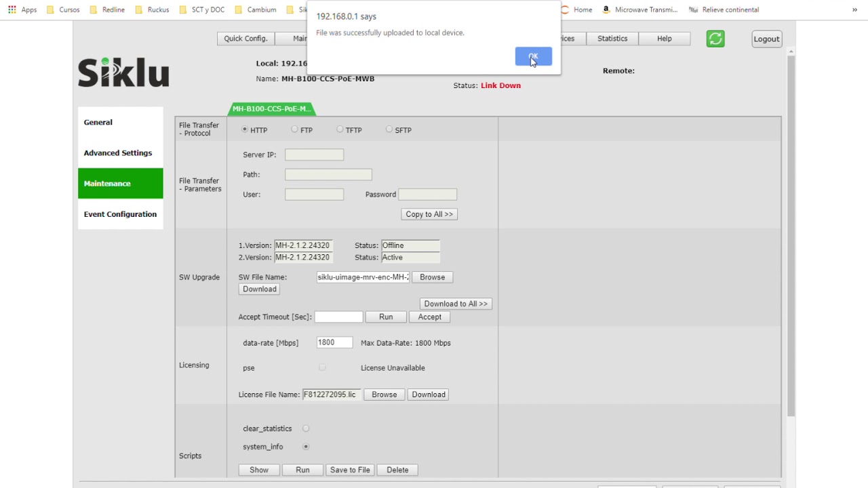Open the Statistics menu
Image resolution: width=868 pixels, height=488 pixels.
[612, 39]
